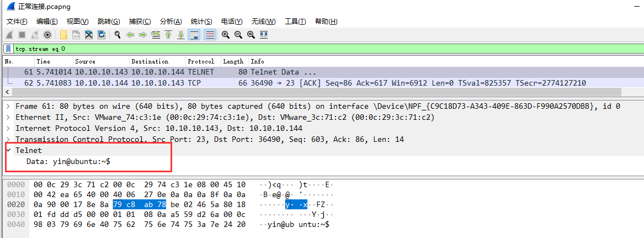
Task: Reload the capture file icon
Action: coord(102,35)
